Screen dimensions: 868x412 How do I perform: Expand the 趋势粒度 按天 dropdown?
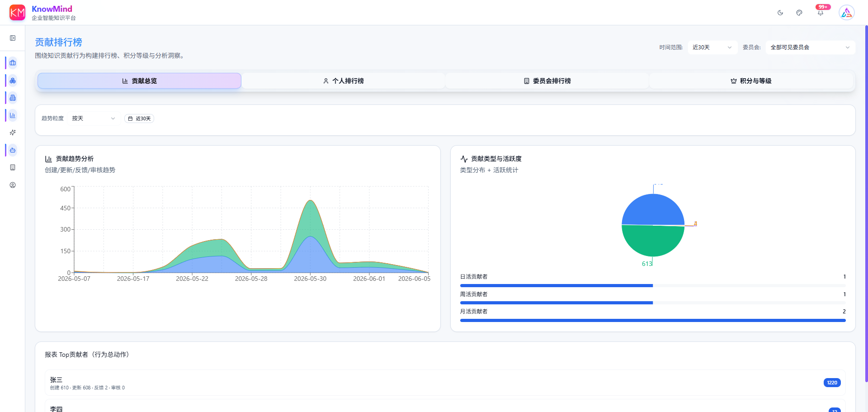[94, 118]
